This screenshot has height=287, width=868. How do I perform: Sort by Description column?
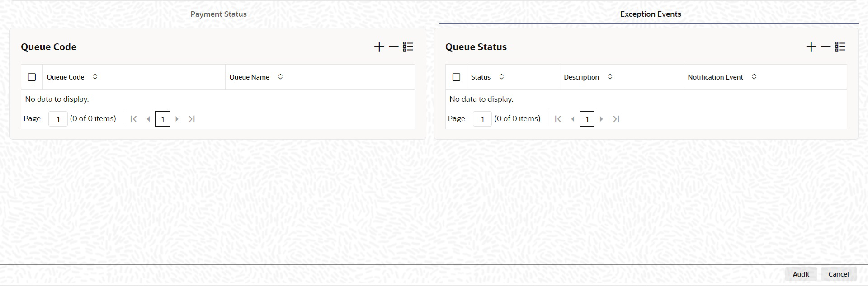pyautogui.click(x=610, y=77)
